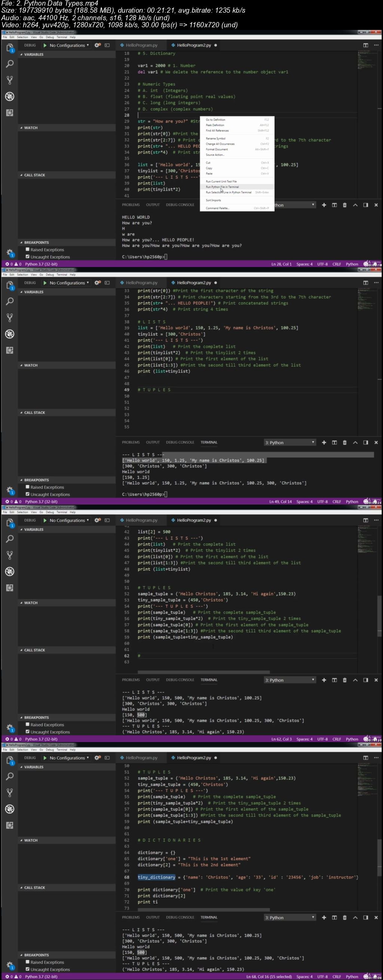Image resolution: width=383 pixels, height=980 pixels.
Task: Open Source Control icon in Ln 68 frame
Action: click(10, 793)
